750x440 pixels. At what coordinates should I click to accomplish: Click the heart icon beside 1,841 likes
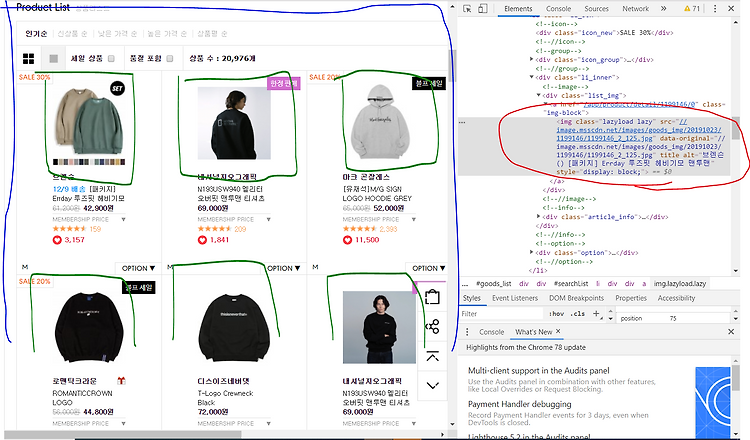click(202, 240)
